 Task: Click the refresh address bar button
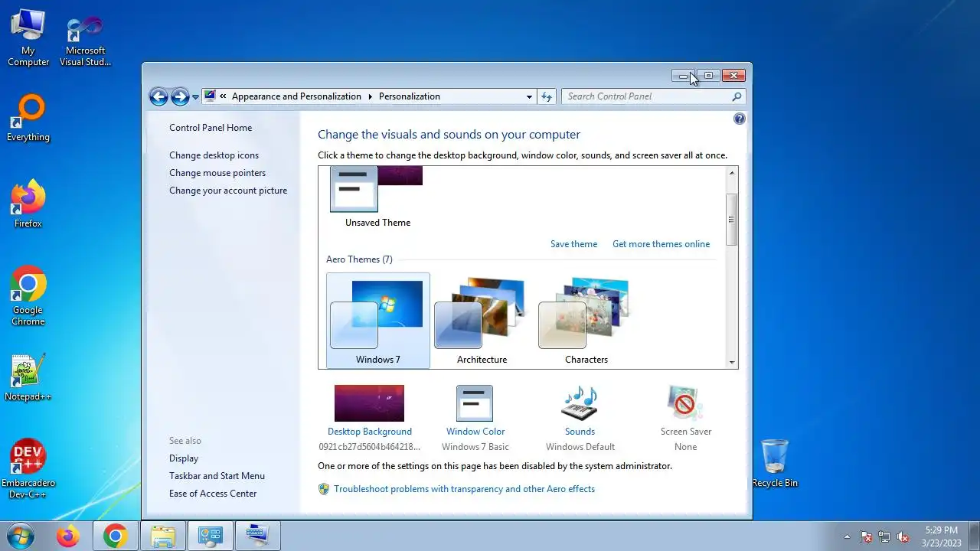547,96
